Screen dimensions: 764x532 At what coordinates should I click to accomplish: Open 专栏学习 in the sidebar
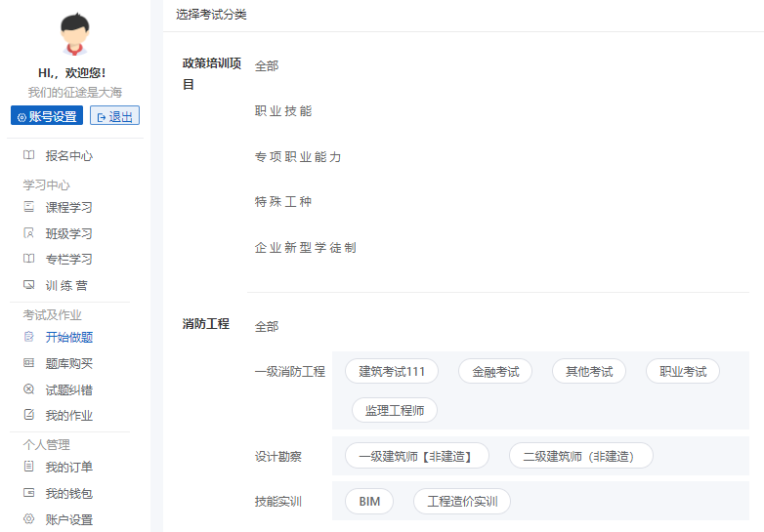68,260
